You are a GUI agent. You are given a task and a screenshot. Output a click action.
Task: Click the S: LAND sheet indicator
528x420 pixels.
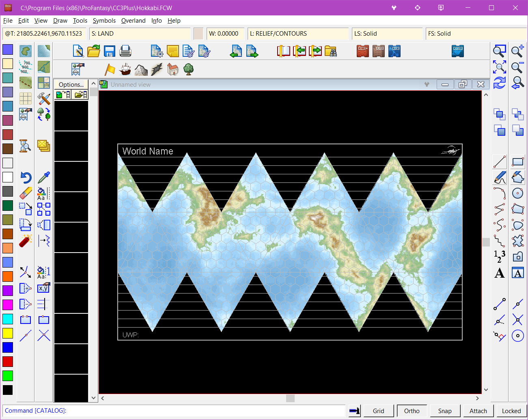[140, 34]
